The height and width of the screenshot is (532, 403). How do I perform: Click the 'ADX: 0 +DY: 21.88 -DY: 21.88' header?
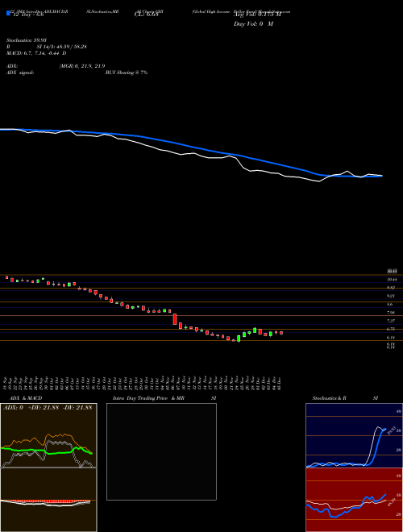pos(48,407)
